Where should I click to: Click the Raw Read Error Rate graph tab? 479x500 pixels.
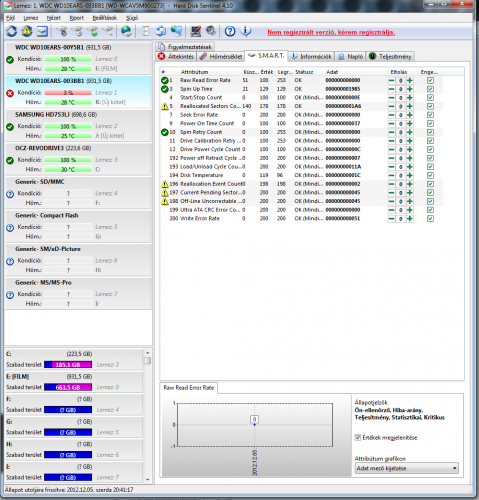pyautogui.click(x=189, y=388)
